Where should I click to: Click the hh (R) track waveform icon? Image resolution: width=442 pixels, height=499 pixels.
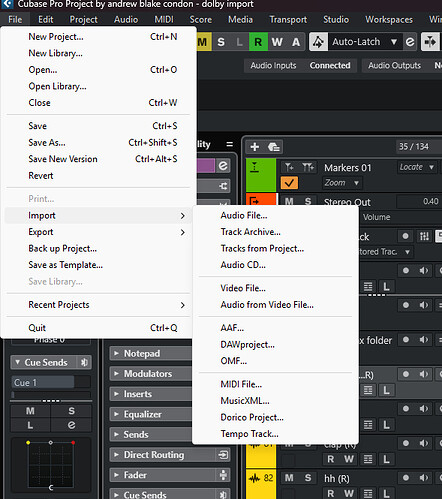tap(255, 479)
